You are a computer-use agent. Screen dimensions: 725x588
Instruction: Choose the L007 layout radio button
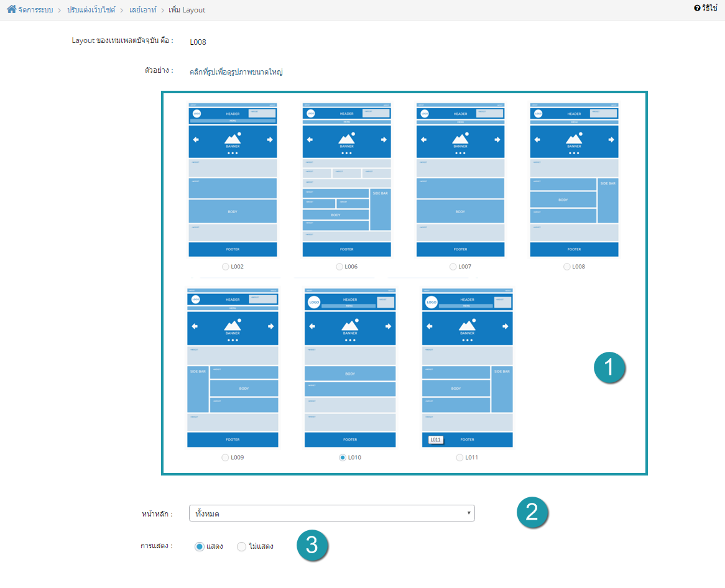453,267
